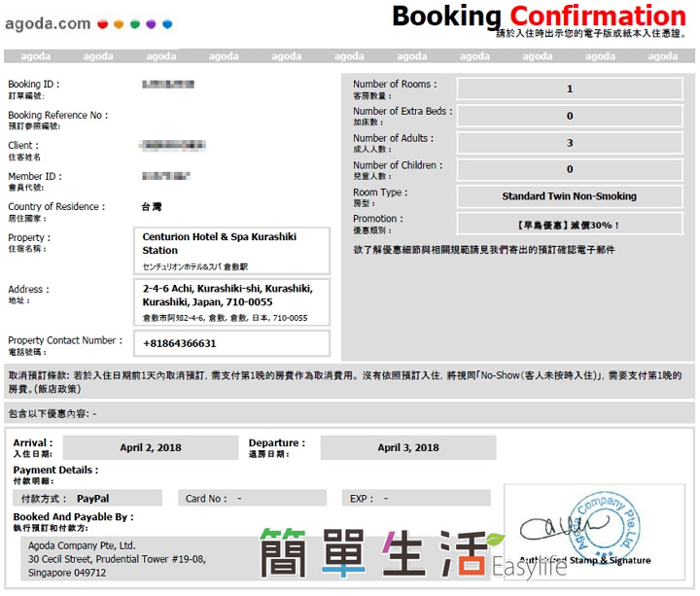The image size is (700, 596).
Task: Click the contact number +81864366631
Action: (x=180, y=344)
